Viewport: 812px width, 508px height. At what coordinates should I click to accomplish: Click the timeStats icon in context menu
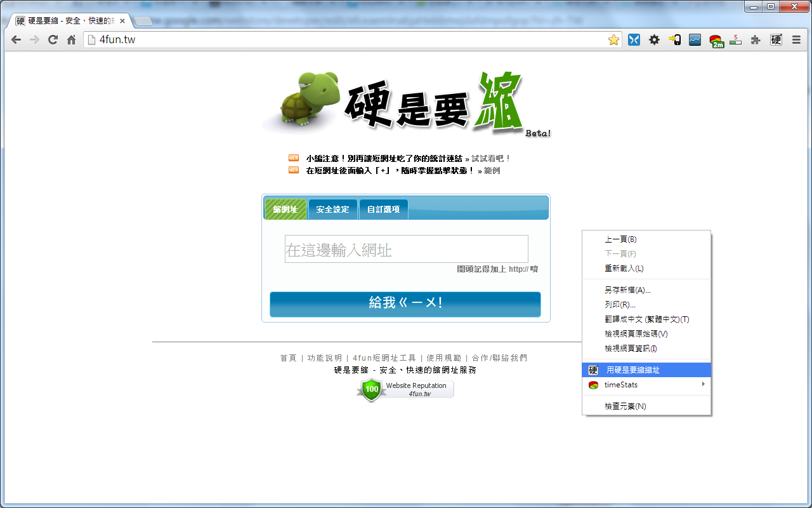(x=593, y=385)
